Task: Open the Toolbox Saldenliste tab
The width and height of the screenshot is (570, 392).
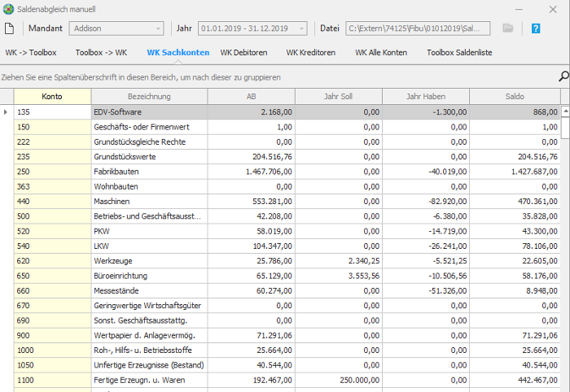Action: coord(459,53)
